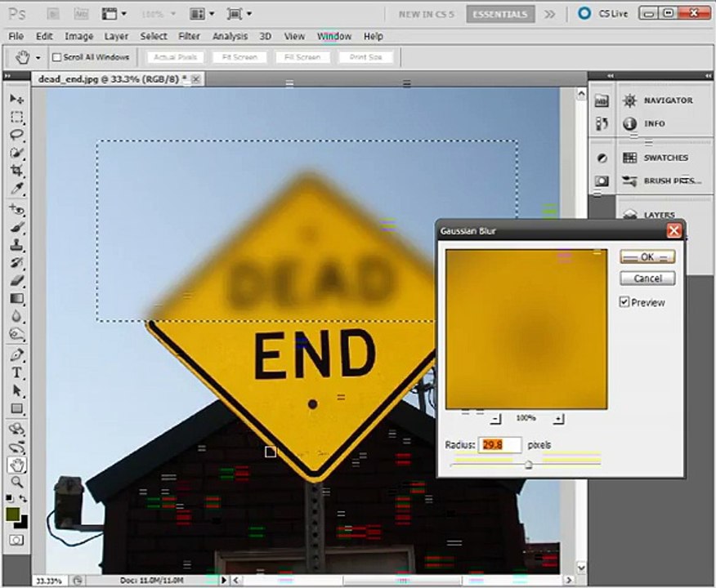Image resolution: width=716 pixels, height=588 pixels.
Task: Uncheck Preview in Gaussian Blur dialog
Action: (x=624, y=302)
